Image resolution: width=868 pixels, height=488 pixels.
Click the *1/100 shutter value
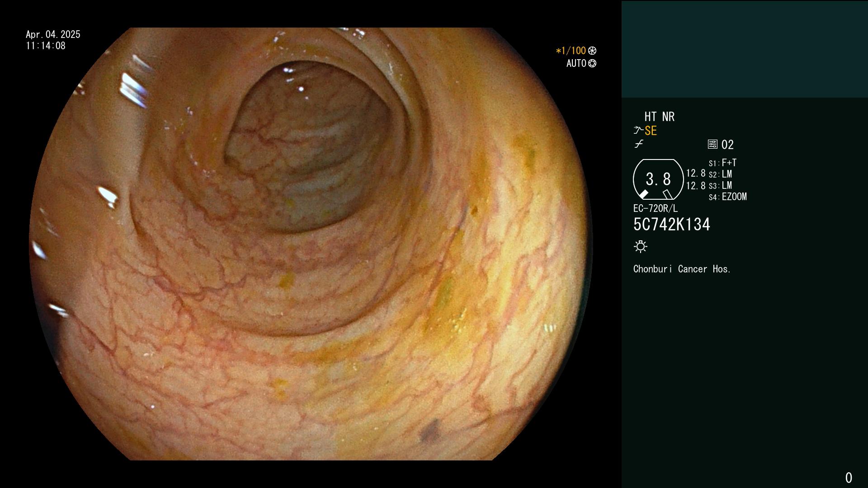point(571,51)
